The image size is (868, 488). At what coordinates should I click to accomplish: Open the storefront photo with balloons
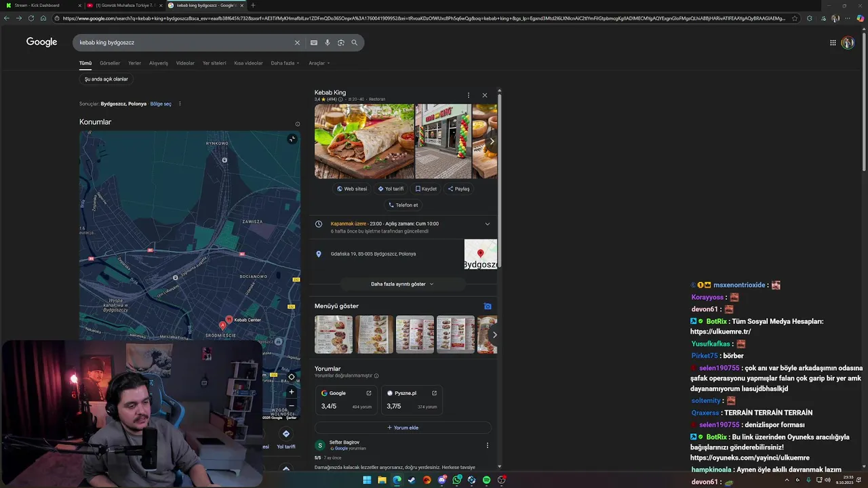click(x=443, y=141)
